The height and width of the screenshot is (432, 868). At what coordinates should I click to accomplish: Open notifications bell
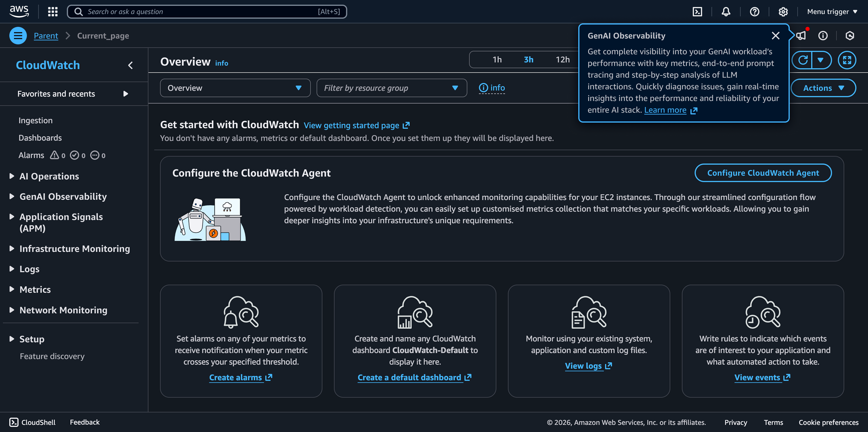pyautogui.click(x=726, y=12)
